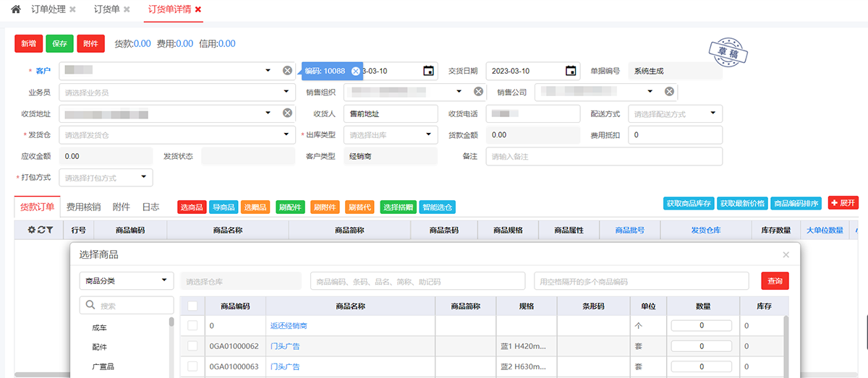This screenshot has width=868, height=378.
Task: Close the 选择商品 dialog
Action: tap(786, 254)
